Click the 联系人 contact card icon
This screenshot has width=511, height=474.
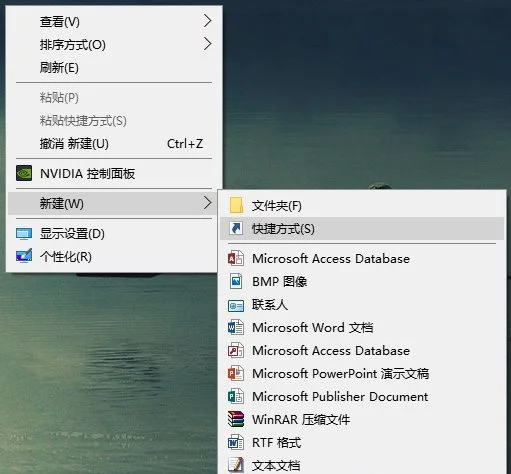point(236,305)
